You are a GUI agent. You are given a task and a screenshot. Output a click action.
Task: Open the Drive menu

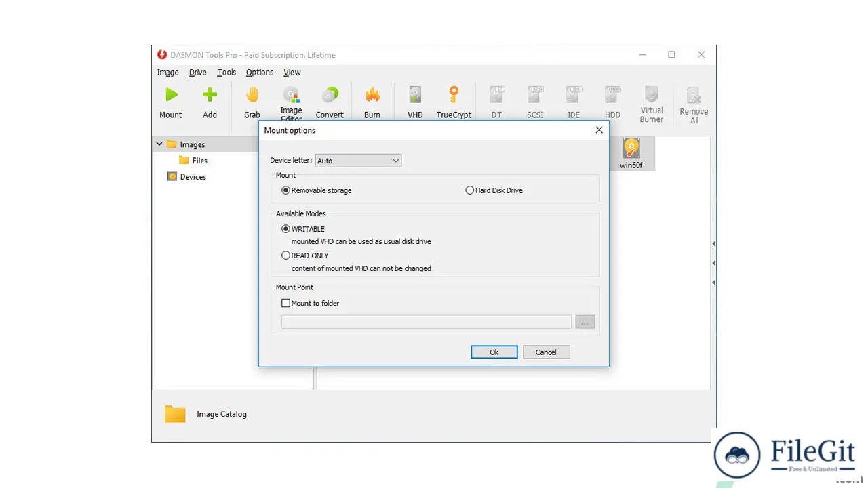(197, 73)
